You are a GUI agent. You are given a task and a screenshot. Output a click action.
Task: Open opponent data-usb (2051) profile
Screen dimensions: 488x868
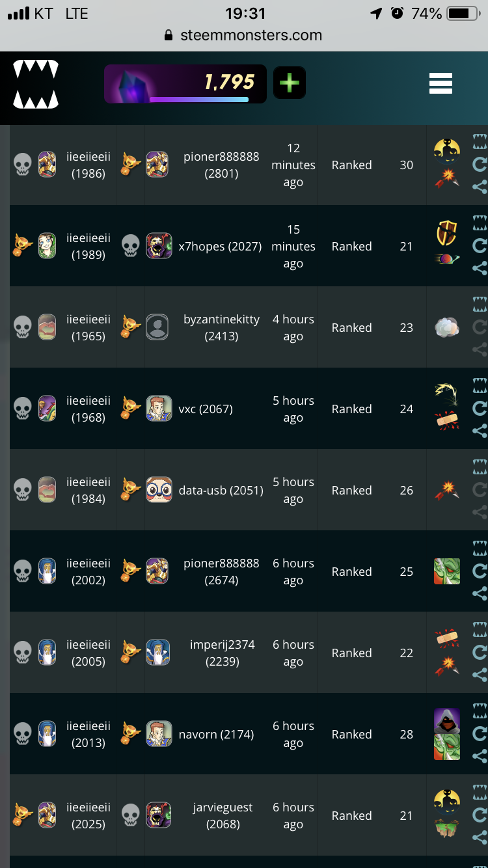point(221,491)
